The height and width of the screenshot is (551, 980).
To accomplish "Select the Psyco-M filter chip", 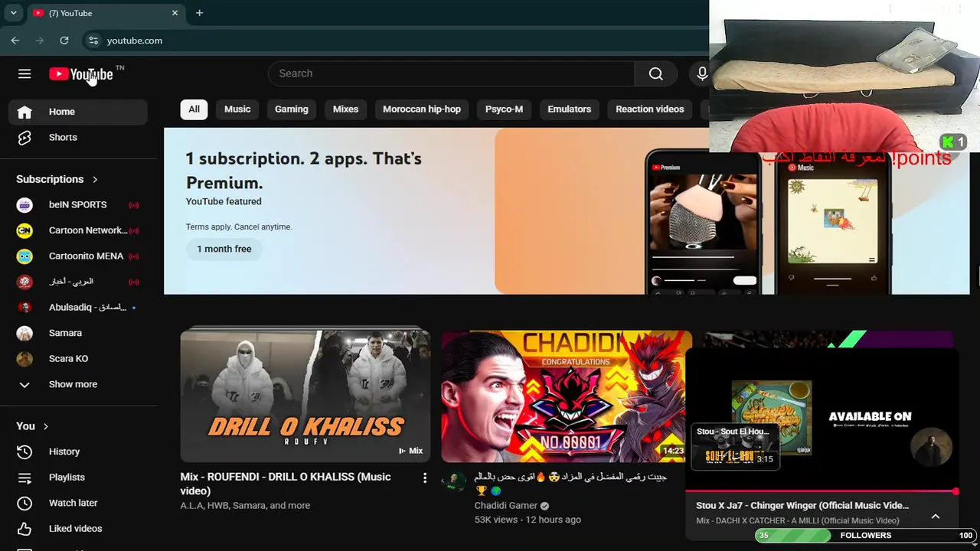I will coord(504,109).
